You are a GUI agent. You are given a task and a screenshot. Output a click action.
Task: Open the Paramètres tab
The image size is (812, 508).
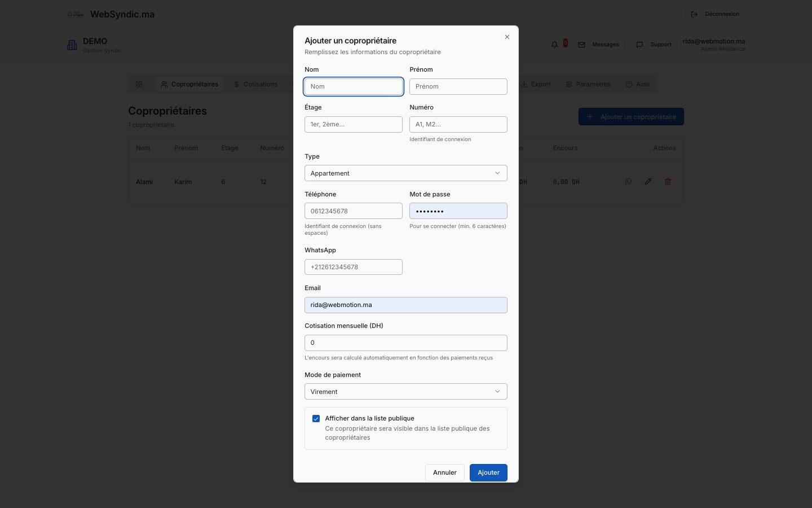(588, 85)
